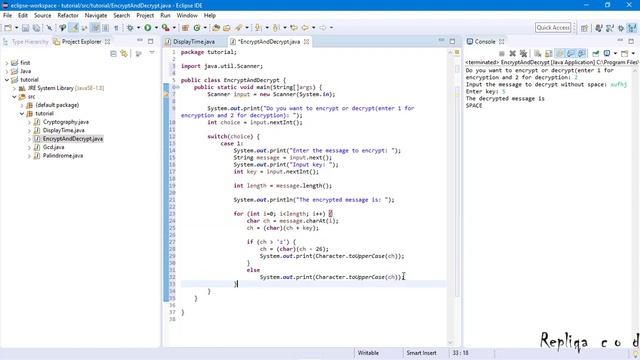640x360 pixels.
Task: Toggle Scroll Lock in Console toolbar
Action: click(x=549, y=53)
